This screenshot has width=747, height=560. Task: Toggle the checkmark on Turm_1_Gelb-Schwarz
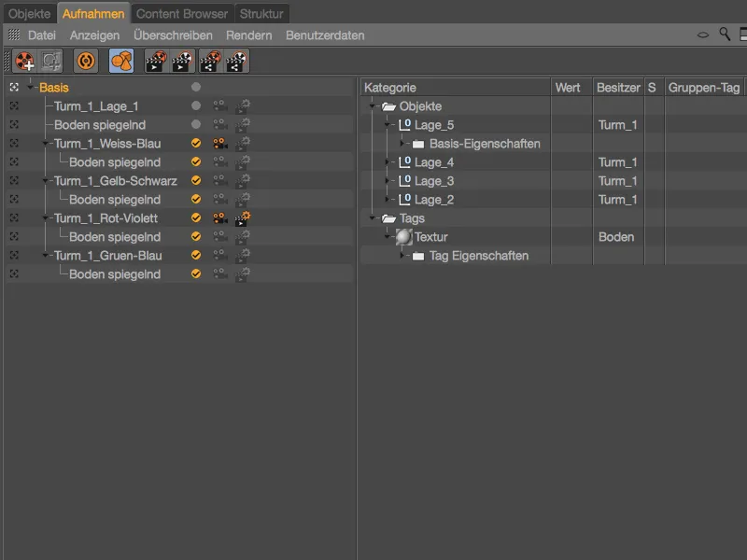[196, 180]
